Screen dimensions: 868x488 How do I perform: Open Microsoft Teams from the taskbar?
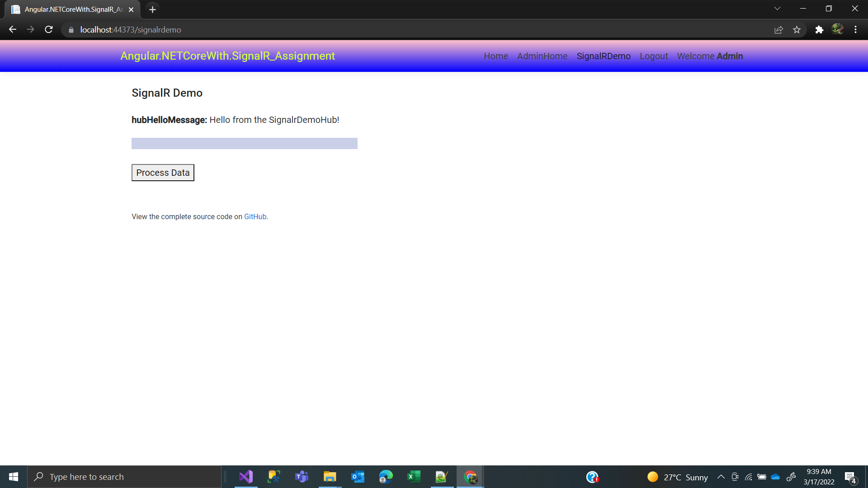click(302, 477)
